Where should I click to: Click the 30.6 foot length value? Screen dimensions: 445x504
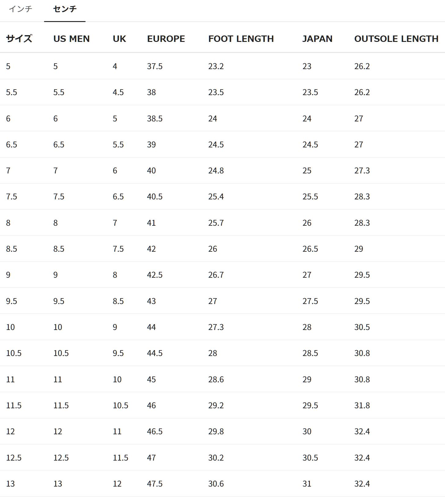click(x=216, y=484)
